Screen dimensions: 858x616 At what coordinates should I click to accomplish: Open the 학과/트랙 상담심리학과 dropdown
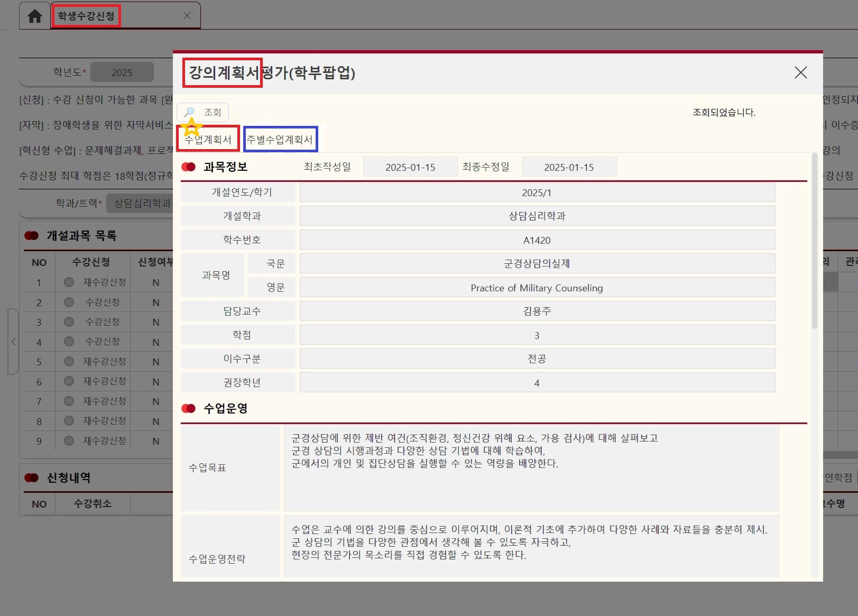(x=140, y=203)
